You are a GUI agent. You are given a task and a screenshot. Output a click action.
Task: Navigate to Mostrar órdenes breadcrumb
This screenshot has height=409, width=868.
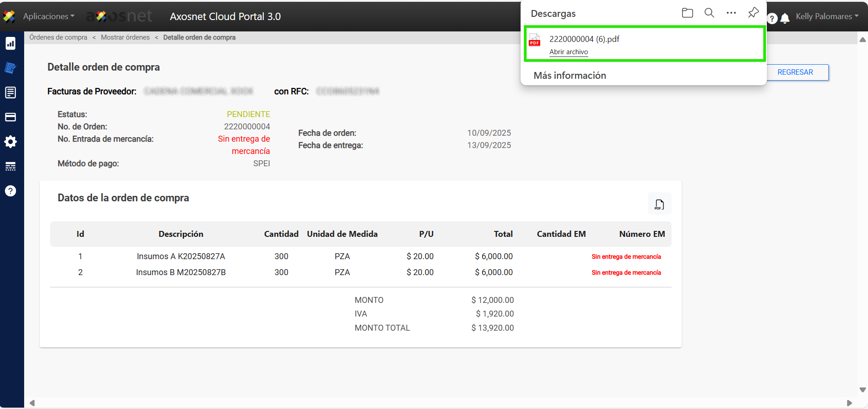[x=125, y=37]
